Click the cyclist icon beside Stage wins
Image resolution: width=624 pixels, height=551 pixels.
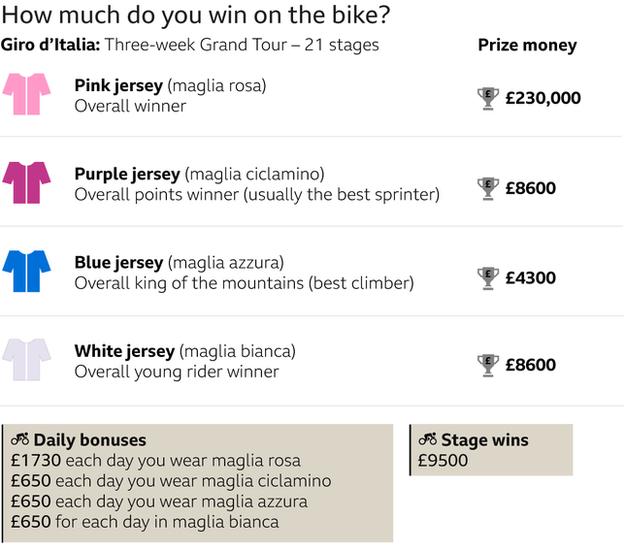pos(427,439)
